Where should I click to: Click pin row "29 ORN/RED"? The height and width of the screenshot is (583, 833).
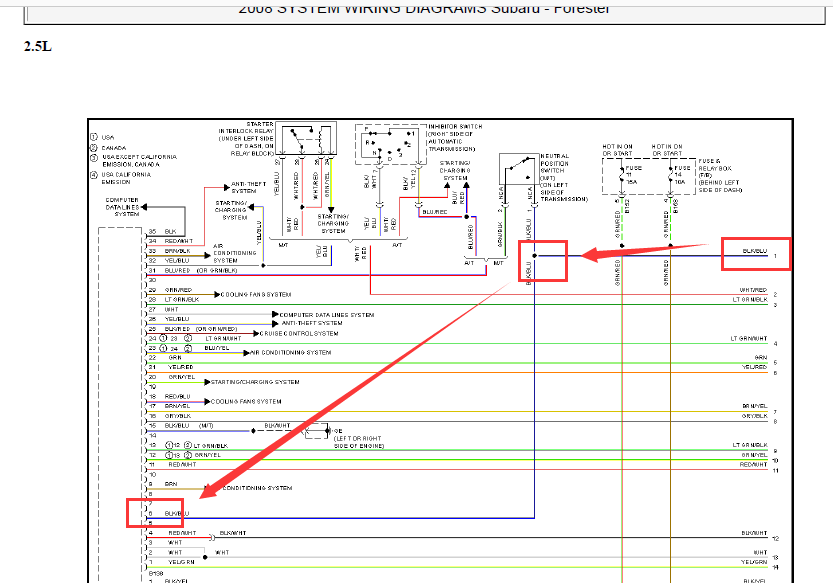point(170,290)
